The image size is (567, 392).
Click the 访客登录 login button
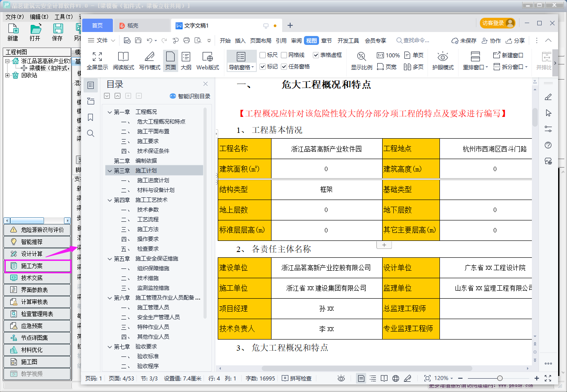pyautogui.click(x=497, y=23)
